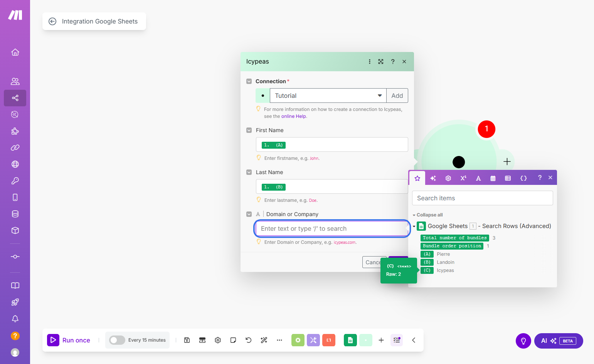Viewport: 594px width, 364px height.
Task: Click the orange help question mark icon
Action: click(x=15, y=335)
